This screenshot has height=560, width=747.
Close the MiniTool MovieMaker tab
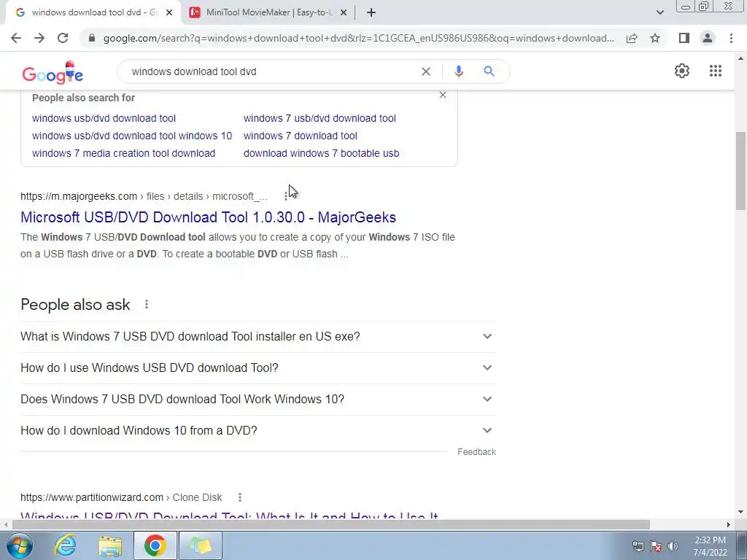pyautogui.click(x=344, y=13)
